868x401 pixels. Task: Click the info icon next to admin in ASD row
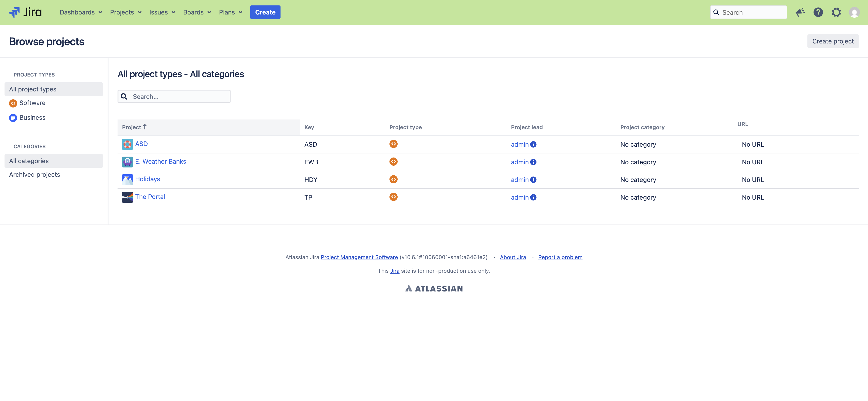click(533, 144)
